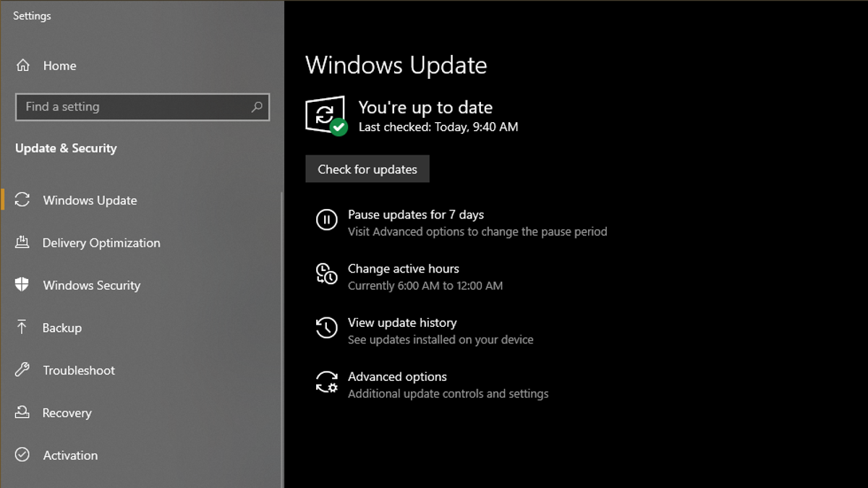The width and height of the screenshot is (868, 488).
Task: Open the Delivery Optimization section
Action: (101, 243)
